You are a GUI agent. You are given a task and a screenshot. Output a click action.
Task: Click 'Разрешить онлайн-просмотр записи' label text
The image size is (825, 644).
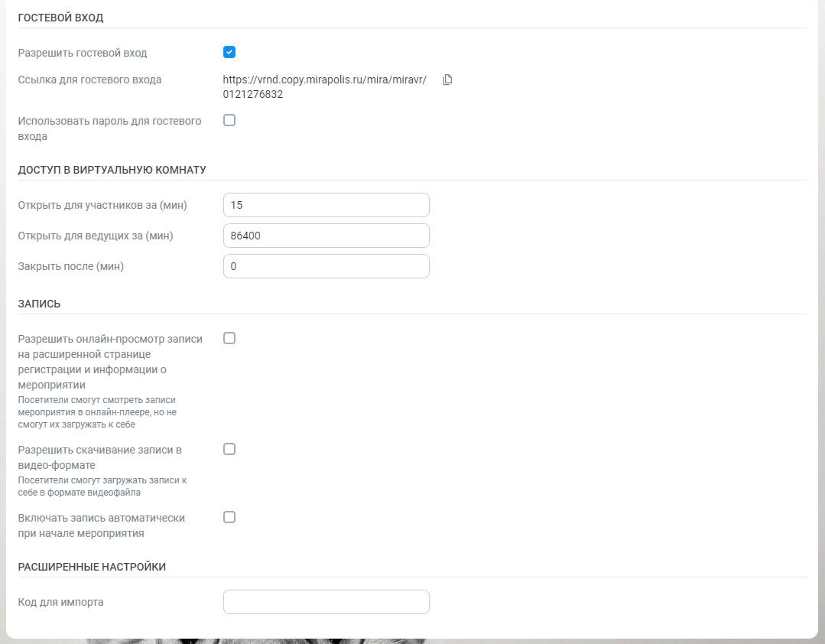coord(110,362)
